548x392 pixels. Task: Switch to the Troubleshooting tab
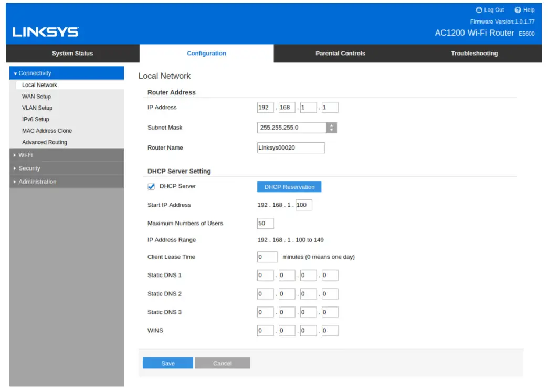[474, 53]
